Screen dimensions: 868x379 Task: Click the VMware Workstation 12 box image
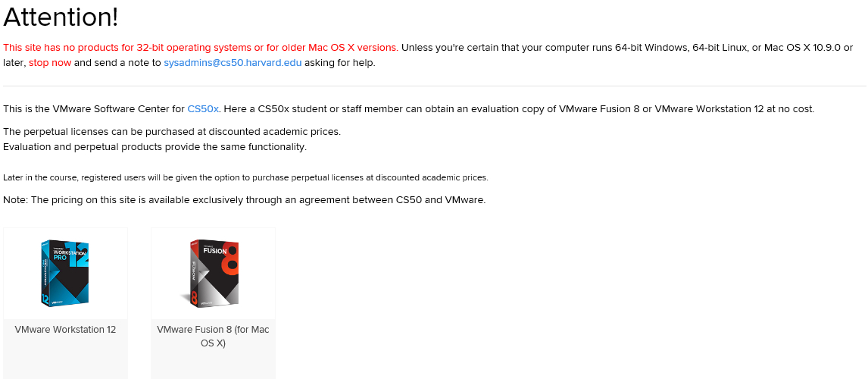point(65,273)
